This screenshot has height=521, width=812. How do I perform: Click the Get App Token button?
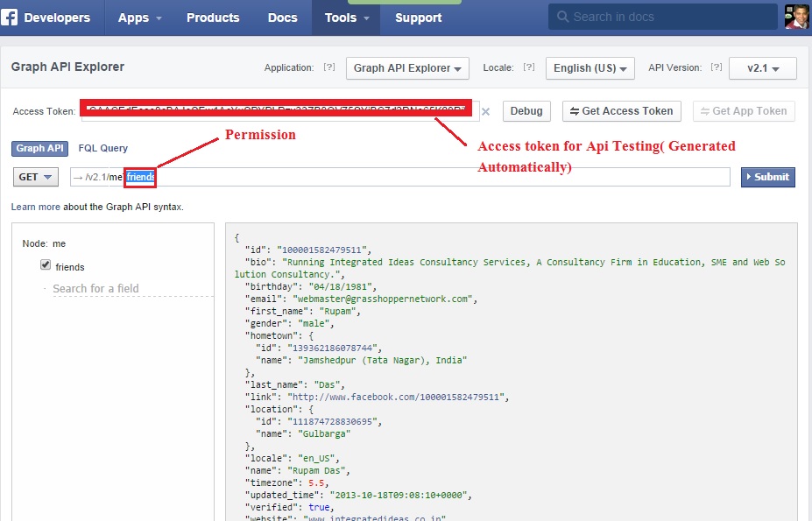744,111
